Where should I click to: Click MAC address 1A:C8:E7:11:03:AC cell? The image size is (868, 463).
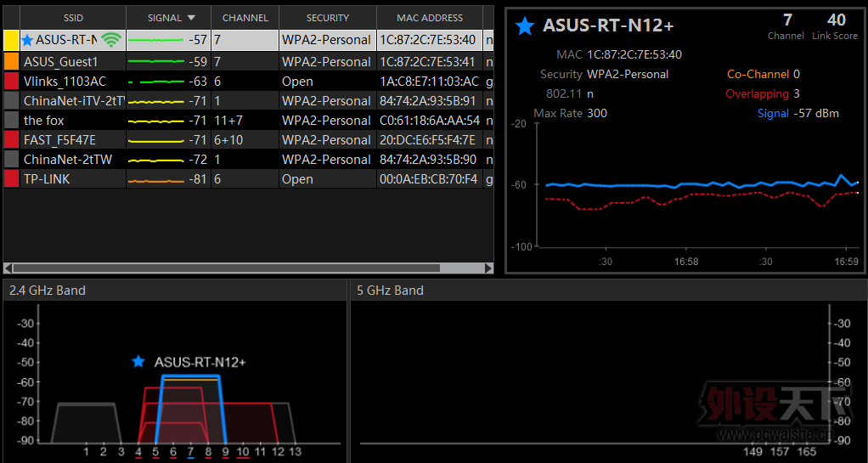[x=430, y=82]
